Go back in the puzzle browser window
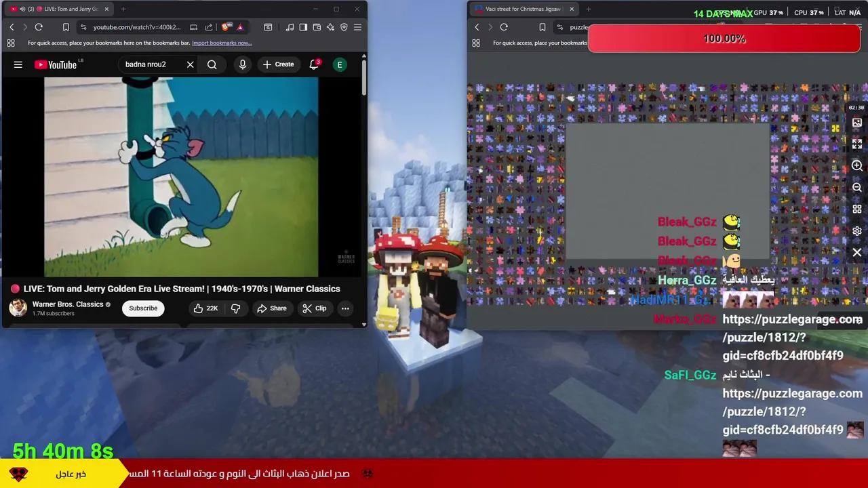 477,27
